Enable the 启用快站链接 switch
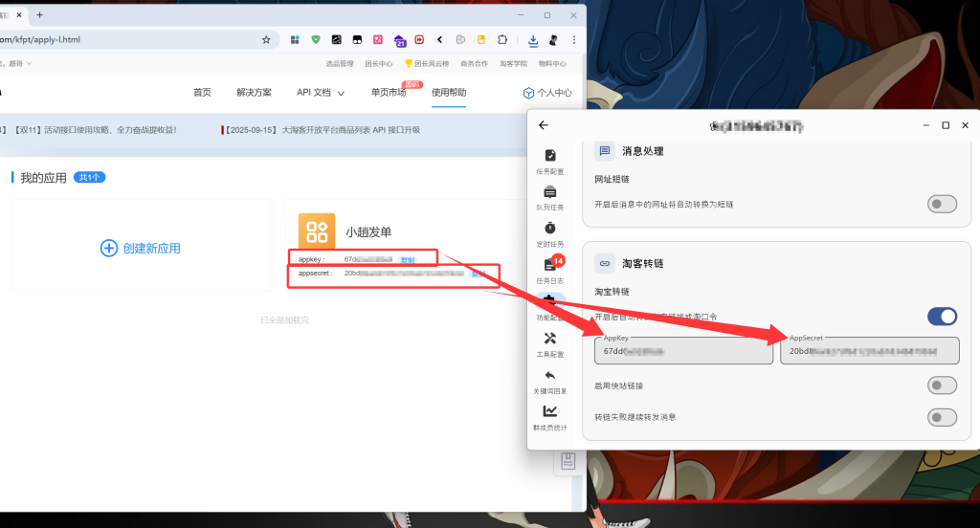This screenshot has width=980, height=528. 942,385
